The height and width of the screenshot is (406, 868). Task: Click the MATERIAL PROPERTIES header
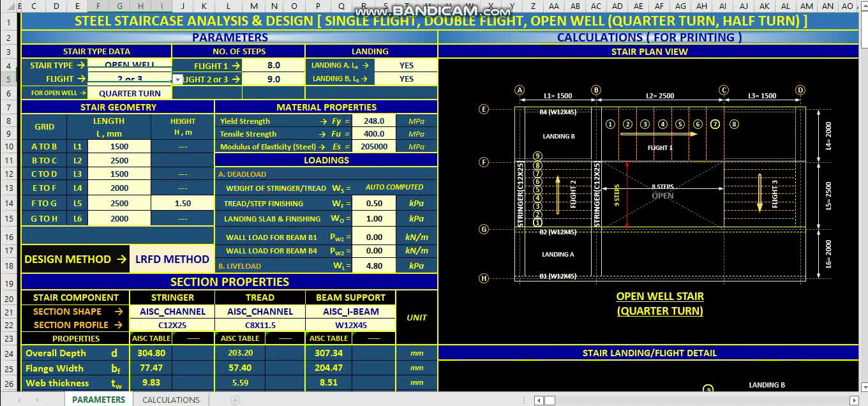[326, 107]
